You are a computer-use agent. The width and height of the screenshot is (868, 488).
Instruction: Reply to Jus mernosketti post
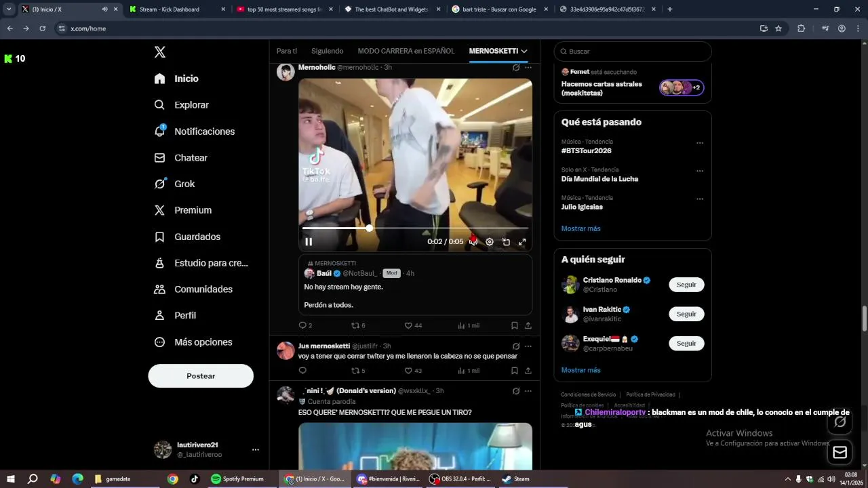coord(302,371)
